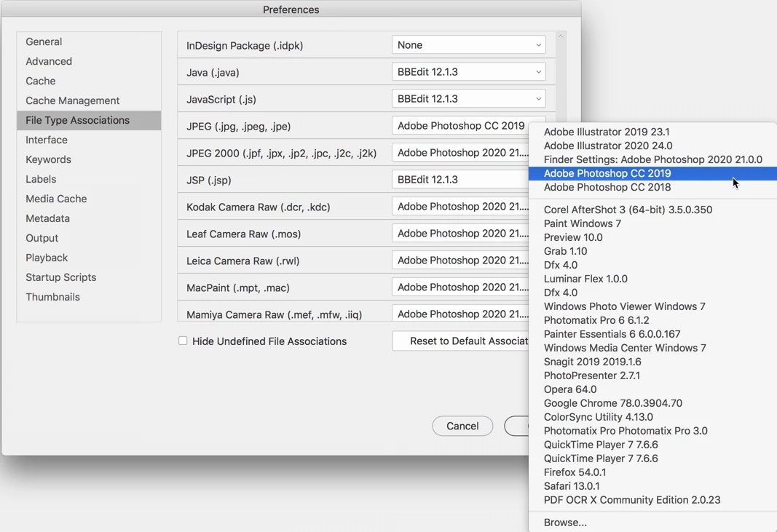Open the JPEG 2000 application dropdown
777x532 pixels.
tap(461, 153)
